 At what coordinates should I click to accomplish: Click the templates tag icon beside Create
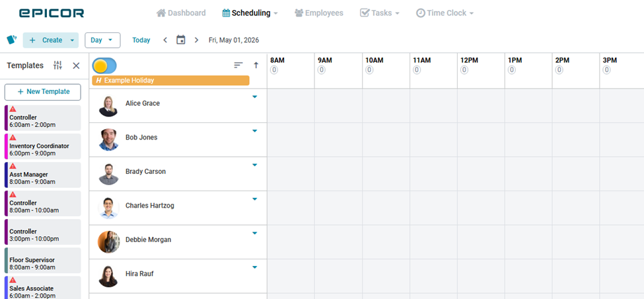tap(11, 40)
